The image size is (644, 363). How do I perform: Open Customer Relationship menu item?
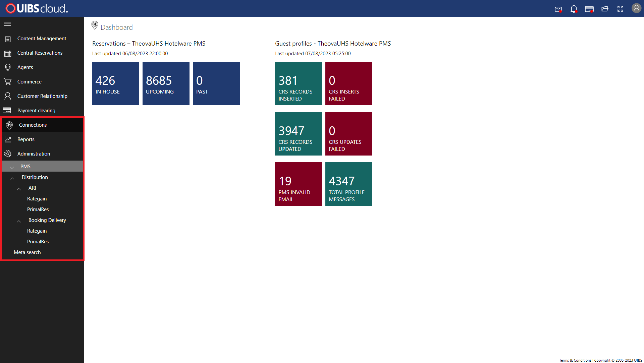coord(42,96)
